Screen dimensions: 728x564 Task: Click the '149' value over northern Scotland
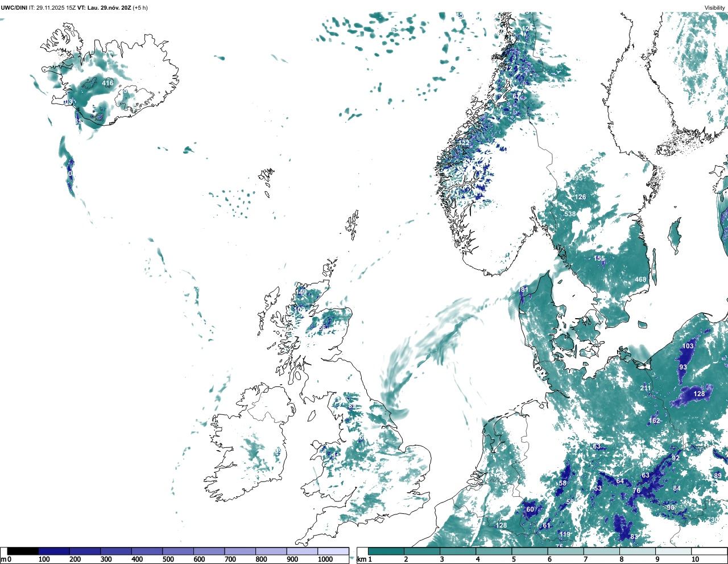coord(301,292)
